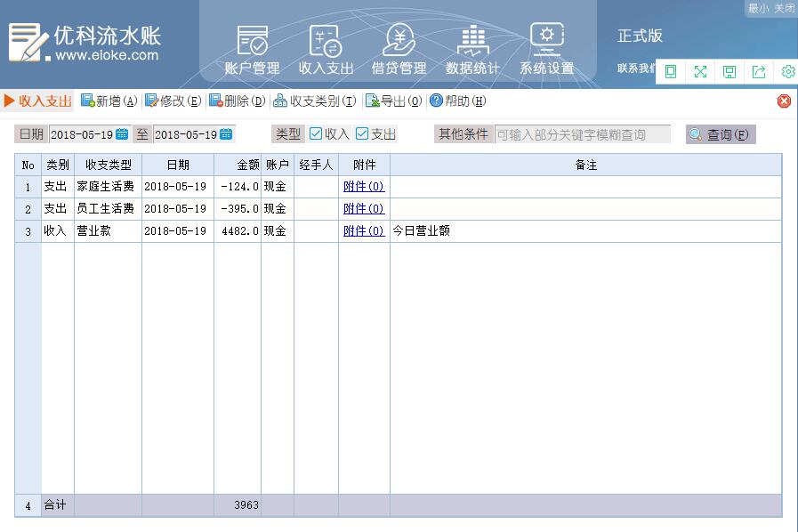
Task: Click the 合计 total row label
Action: [x=55, y=505]
